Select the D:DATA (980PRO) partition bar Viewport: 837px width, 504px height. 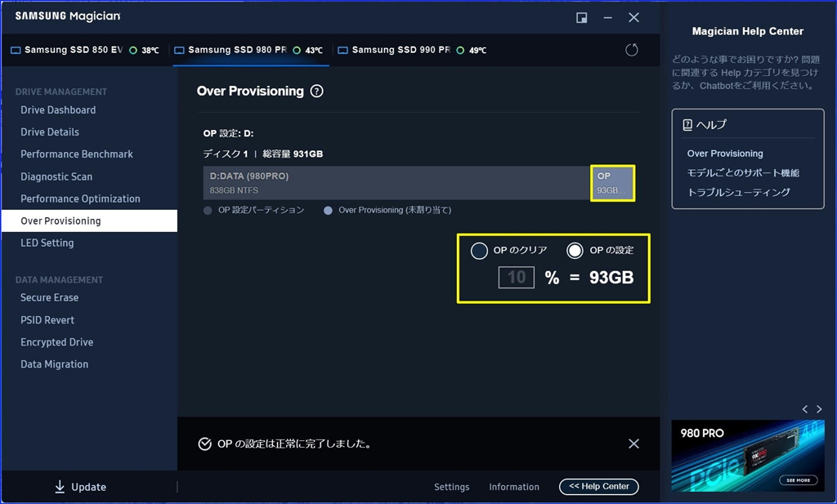pos(396,183)
